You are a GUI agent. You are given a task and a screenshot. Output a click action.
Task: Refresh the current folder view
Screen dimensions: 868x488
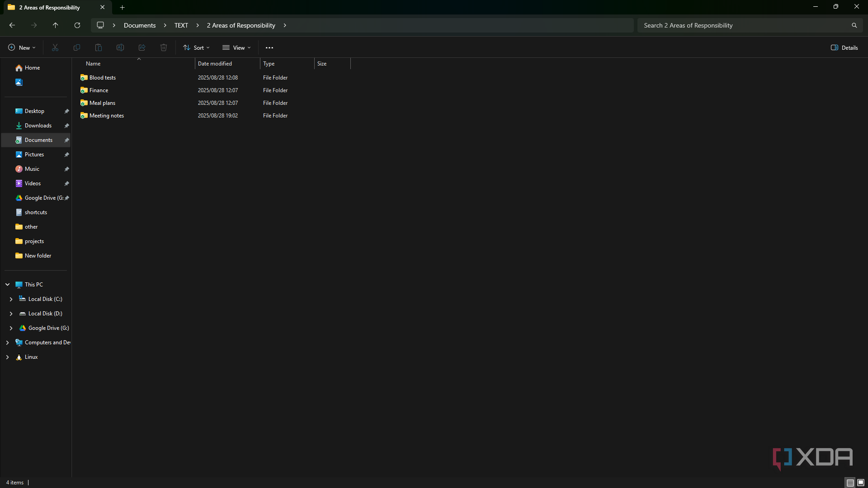77,25
